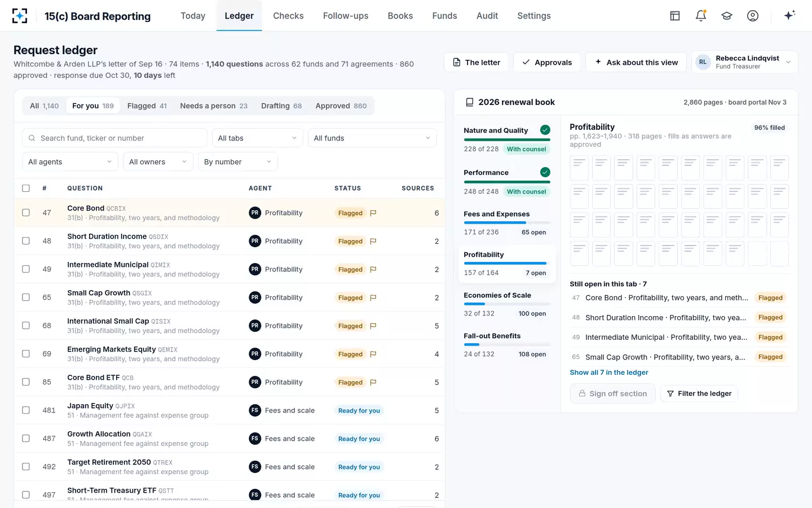The width and height of the screenshot is (812, 508).
Task: Check the Core Bond QCBIX row checkbox
Action: (x=26, y=213)
